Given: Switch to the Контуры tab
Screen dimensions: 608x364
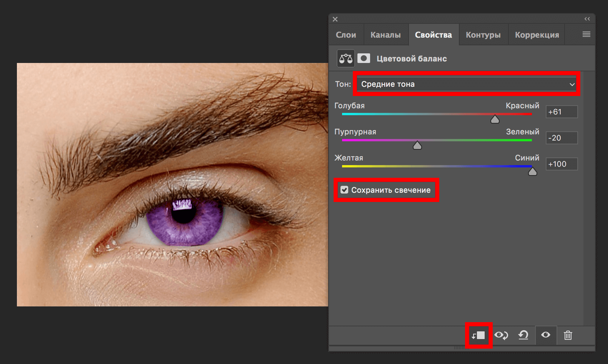Looking at the screenshot, I should 483,35.
